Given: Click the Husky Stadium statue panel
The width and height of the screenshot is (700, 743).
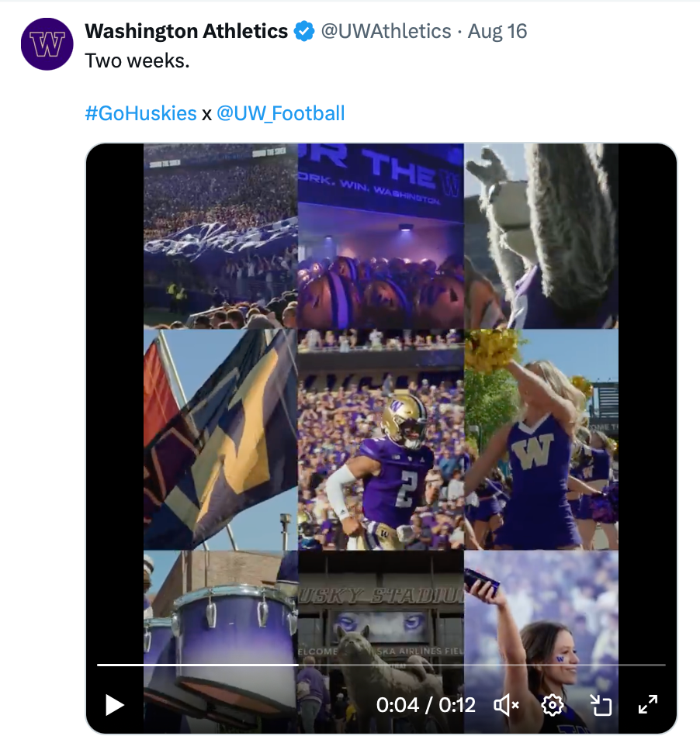Looking at the screenshot, I should point(380,620).
